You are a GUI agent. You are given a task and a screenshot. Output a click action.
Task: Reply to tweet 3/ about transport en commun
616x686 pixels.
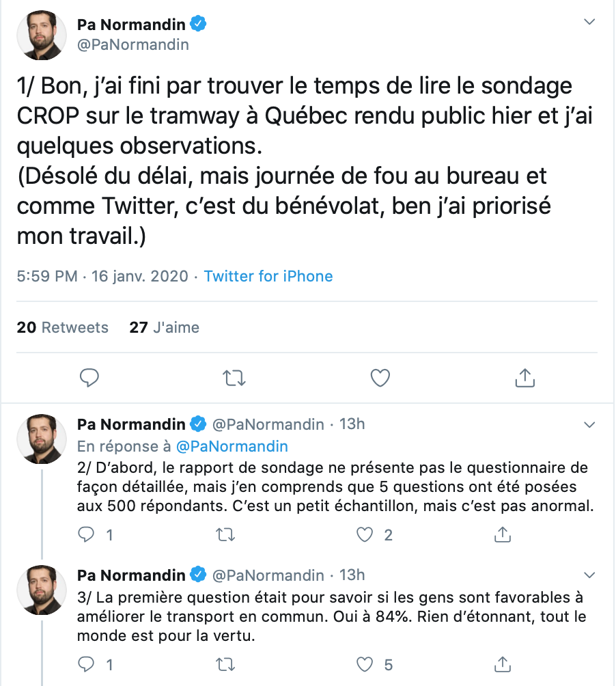pyautogui.click(x=86, y=664)
